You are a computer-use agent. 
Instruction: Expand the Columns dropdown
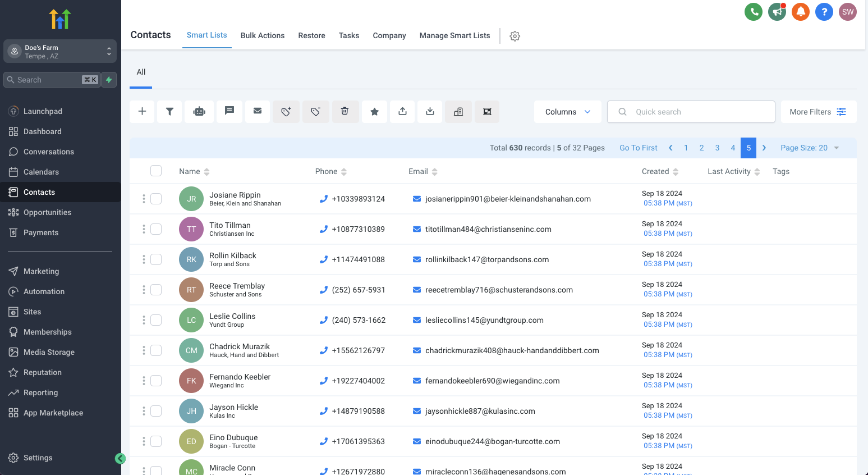coord(567,112)
